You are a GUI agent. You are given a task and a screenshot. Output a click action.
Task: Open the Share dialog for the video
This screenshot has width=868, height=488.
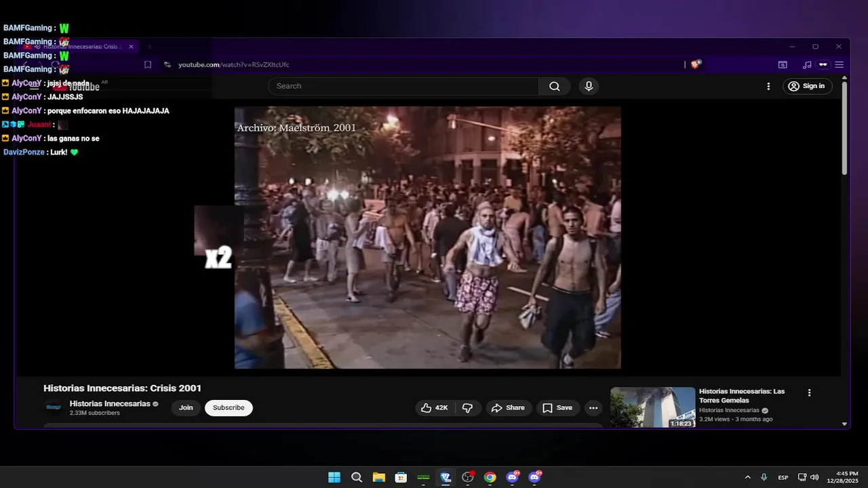pyautogui.click(x=508, y=408)
